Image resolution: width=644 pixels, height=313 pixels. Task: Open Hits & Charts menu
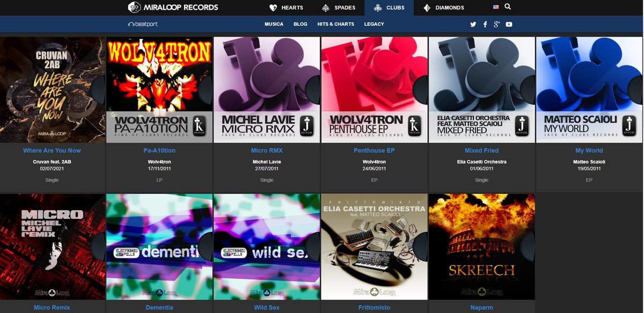point(335,24)
